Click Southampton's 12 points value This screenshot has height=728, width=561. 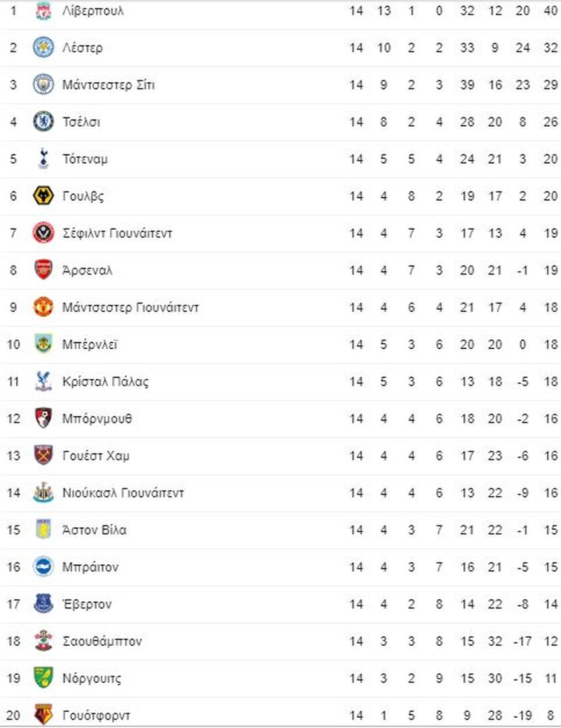coord(551,641)
